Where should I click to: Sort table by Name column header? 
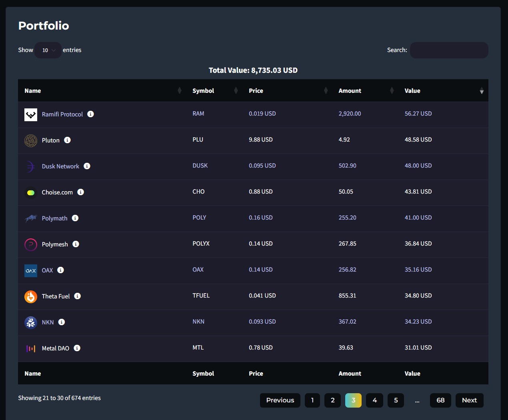(102, 91)
